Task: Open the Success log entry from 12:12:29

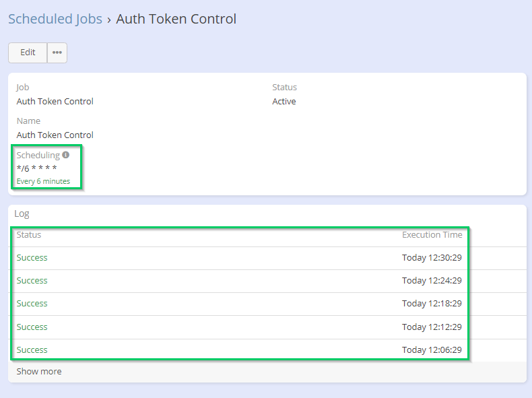Action: (x=32, y=327)
